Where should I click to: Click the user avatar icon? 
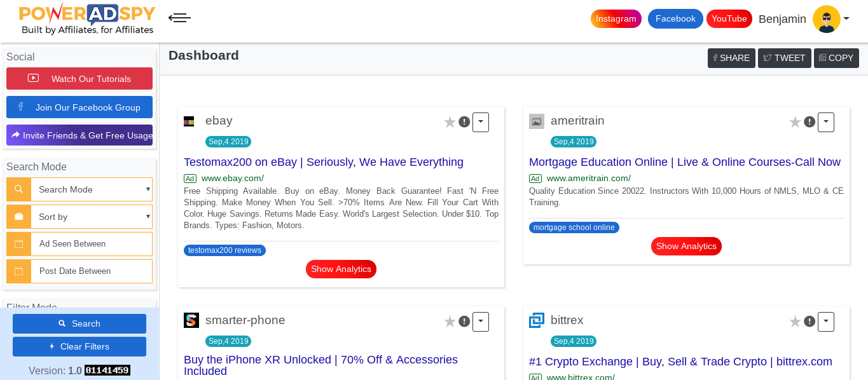click(827, 19)
